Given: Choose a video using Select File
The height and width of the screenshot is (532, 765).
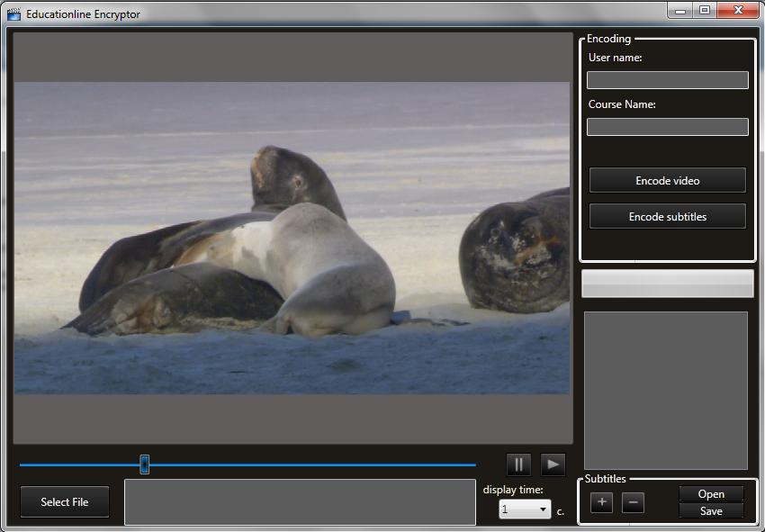Looking at the screenshot, I should [x=65, y=502].
